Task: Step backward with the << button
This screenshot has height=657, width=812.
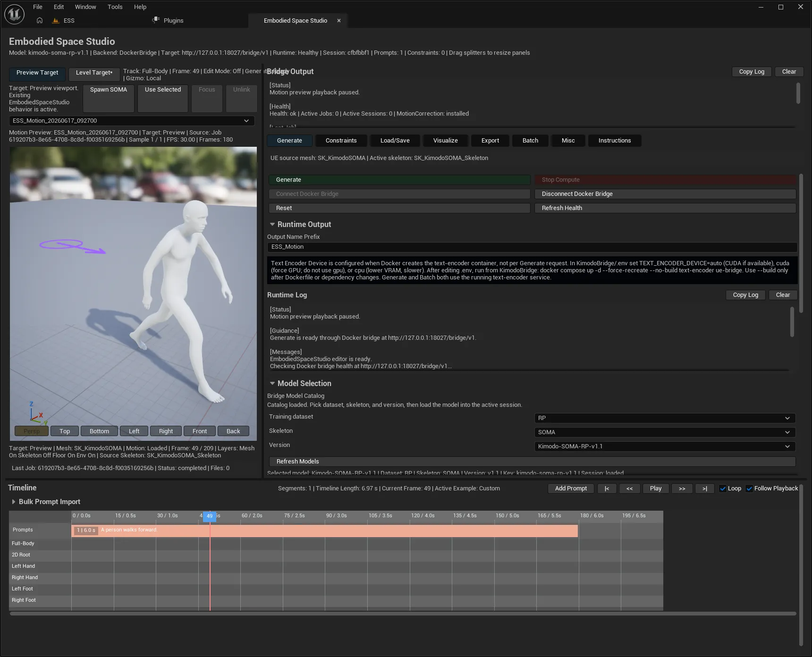Action: [x=630, y=489]
